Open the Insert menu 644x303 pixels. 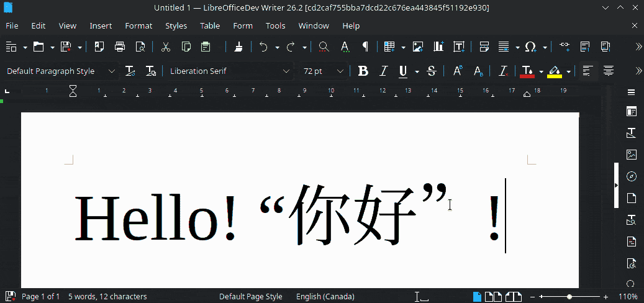(101, 25)
